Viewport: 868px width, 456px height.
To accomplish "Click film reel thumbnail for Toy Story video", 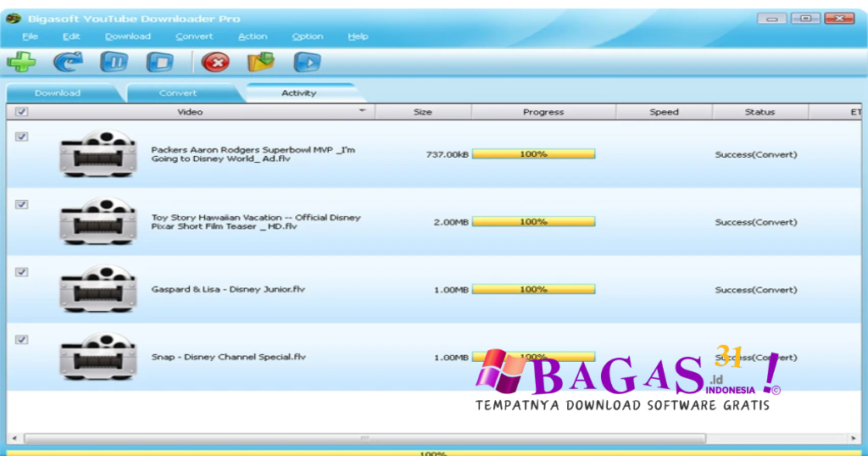I will [98, 221].
